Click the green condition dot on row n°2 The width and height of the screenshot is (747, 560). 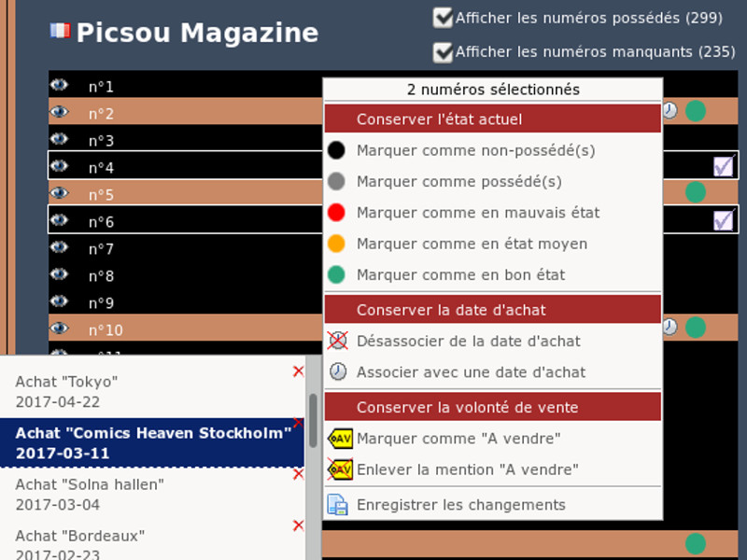coord(696,111)
